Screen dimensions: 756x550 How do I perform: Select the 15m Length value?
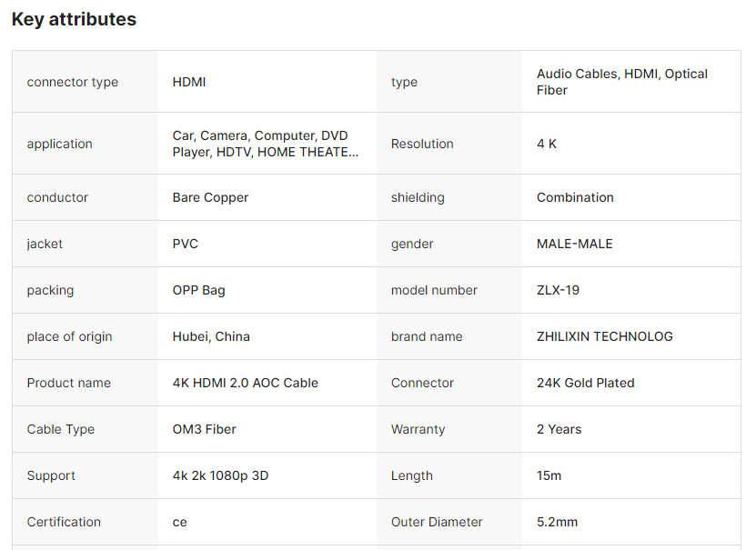549,475
